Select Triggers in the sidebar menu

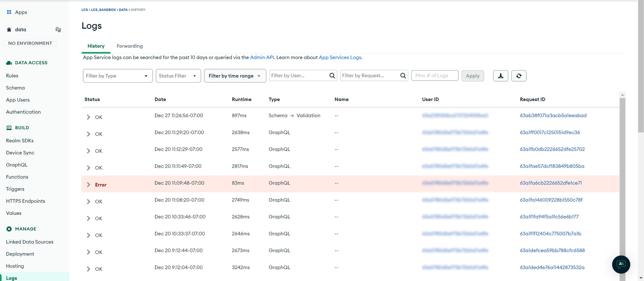[x=15, y=189]
